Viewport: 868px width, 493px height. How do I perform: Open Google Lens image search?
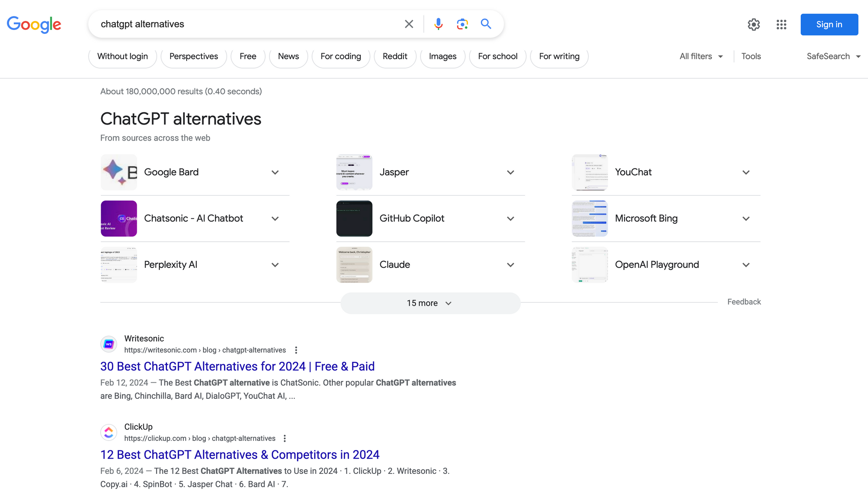point(462,24)
